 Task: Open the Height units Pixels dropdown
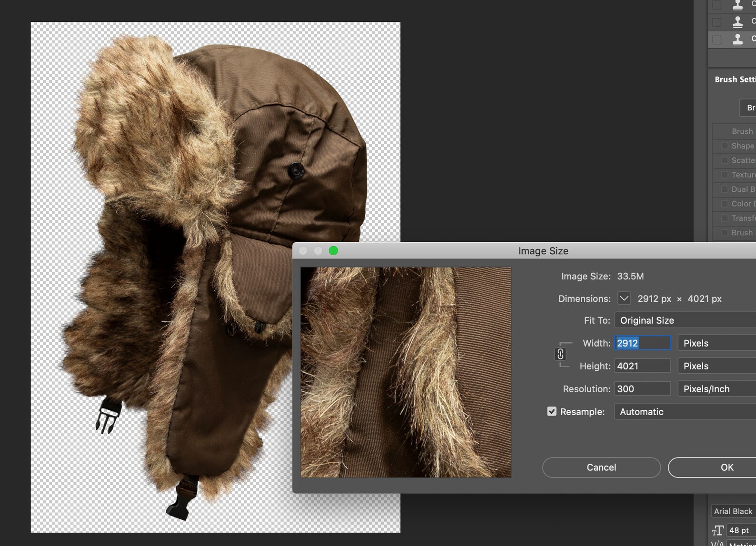point(717,366)
